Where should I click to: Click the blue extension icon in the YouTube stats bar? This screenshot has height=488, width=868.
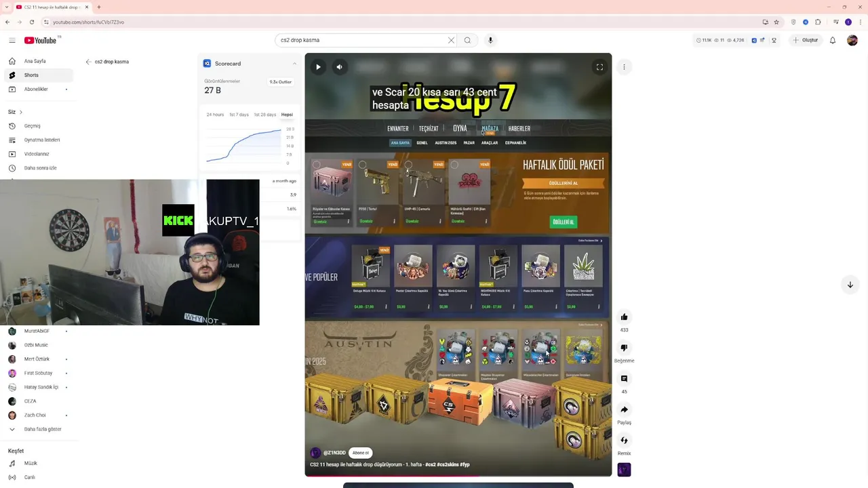(x=754, y=40)
